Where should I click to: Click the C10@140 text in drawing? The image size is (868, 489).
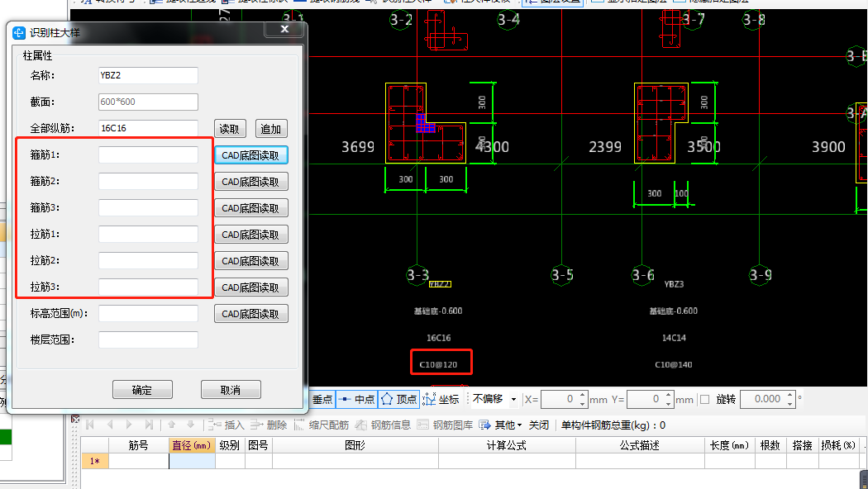(673, 364)
